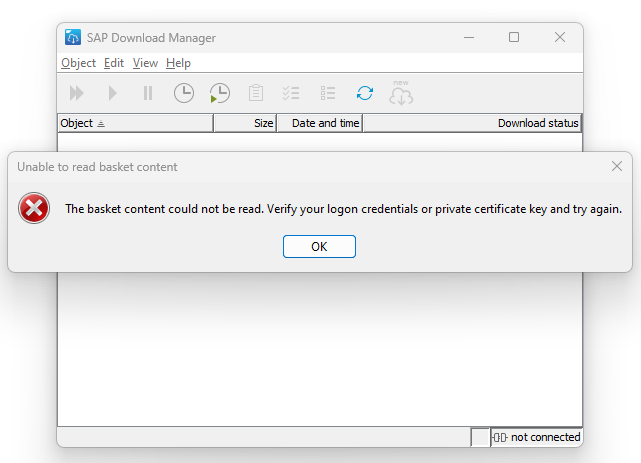
Task: Click the SAP Download Manager title text
Action: click(151, 38)
